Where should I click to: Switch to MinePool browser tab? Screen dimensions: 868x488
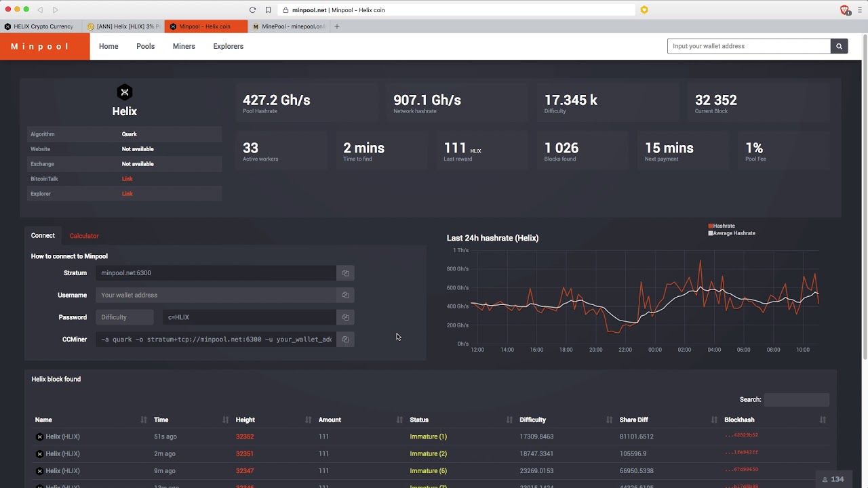(290, 26)
